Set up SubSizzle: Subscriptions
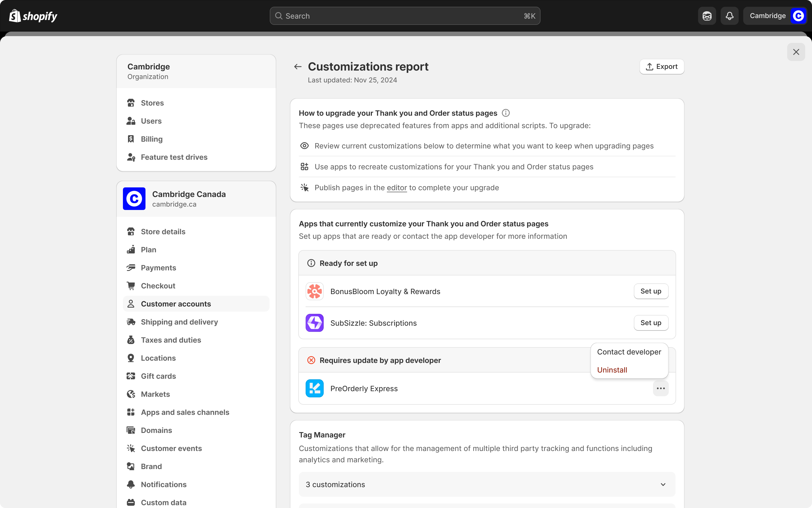The width and height of the screenshot is (812, 508). pyautogui.click(x=651, y=323)
